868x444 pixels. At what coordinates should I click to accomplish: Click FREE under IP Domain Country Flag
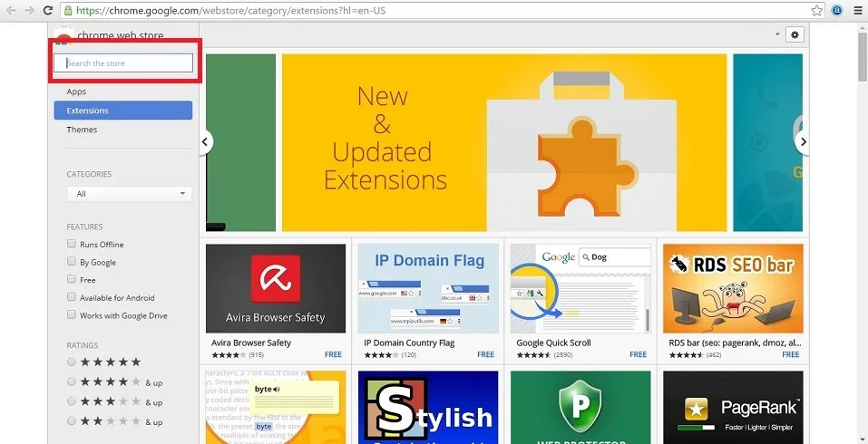pos(485,354)
